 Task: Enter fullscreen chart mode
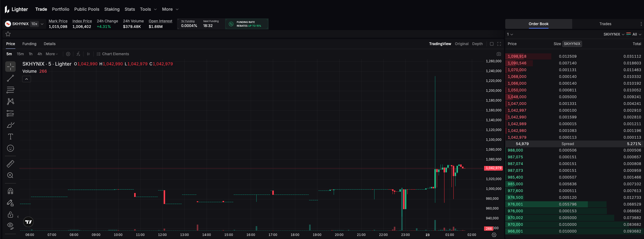coord(499,44)
